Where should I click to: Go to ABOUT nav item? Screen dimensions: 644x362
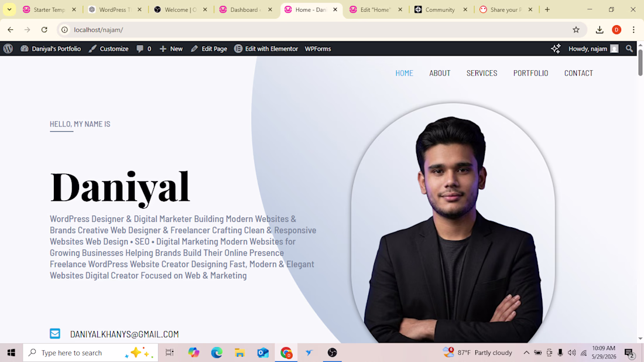tap(440, 73)
